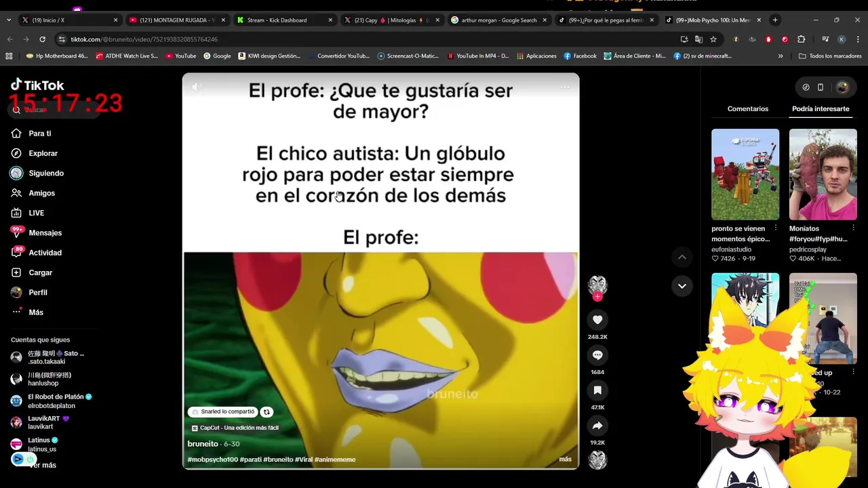
Task: Click CapCut easier editing link
Action: coord(235,428)
